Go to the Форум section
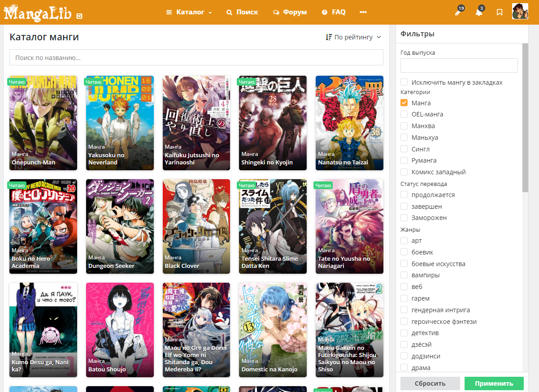Viewport: 539px width, 392px height. [290, 12]
